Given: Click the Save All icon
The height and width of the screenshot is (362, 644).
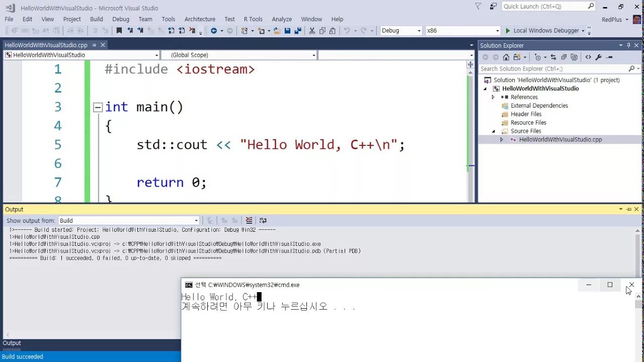Looking at the screenshot, I should 298,31.
